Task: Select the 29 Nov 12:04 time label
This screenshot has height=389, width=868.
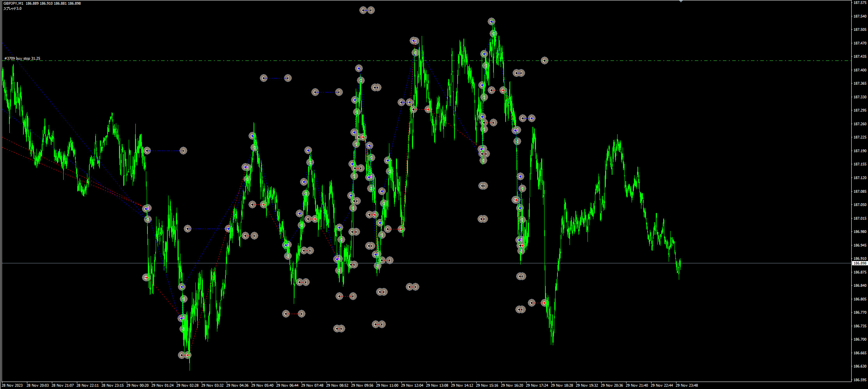Action: pos(412,385)
